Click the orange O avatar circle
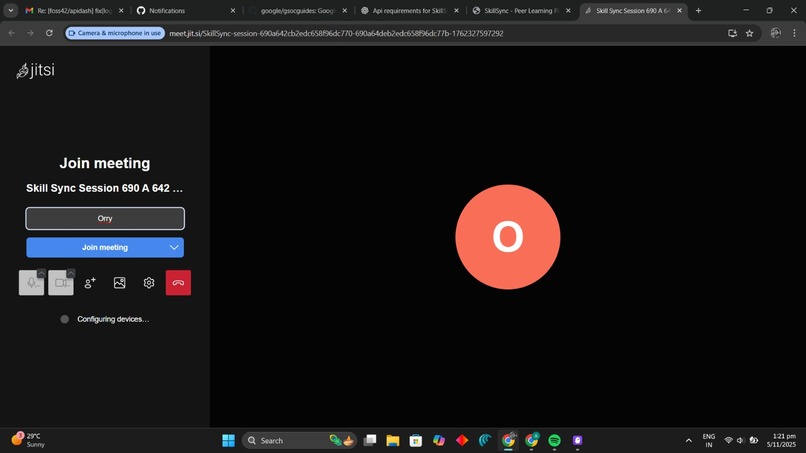This screenshot has height=453, width=806. (x=508, y=237)
